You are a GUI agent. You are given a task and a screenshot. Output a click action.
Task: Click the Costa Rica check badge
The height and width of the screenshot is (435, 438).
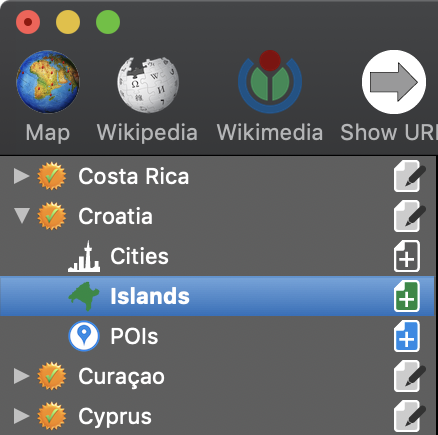coord(51,176)
